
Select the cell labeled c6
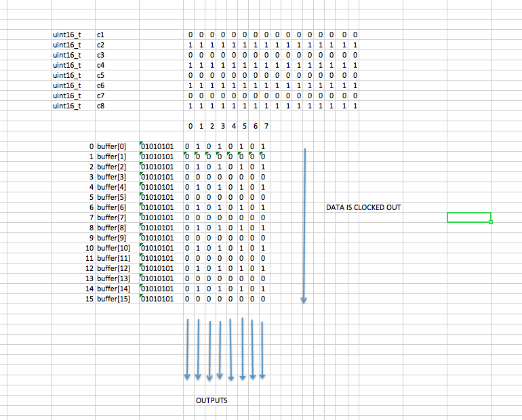(117, 85)
